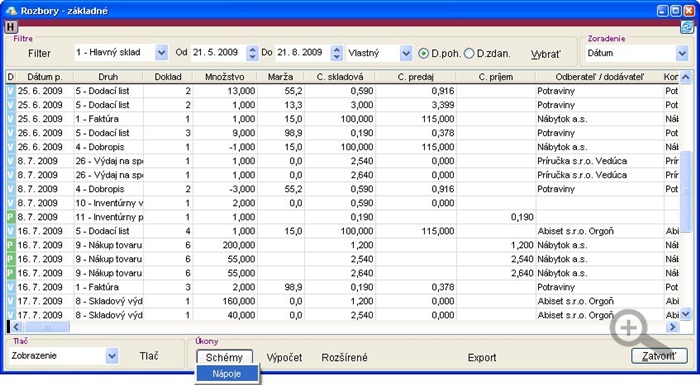Sort by the Dátum p. column header
Image resolution: width=700 pixels, height=385 pixels.
pos(45,77)
